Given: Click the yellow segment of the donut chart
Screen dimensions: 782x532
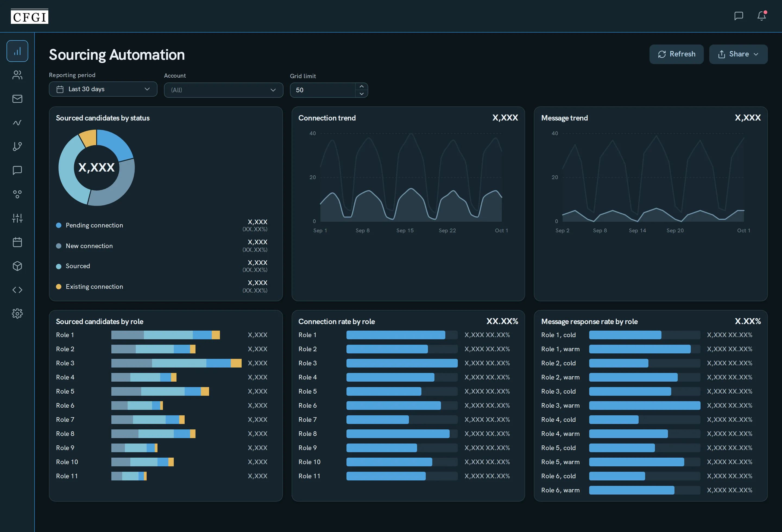Looking at the screenshot, I should [89, 138].
